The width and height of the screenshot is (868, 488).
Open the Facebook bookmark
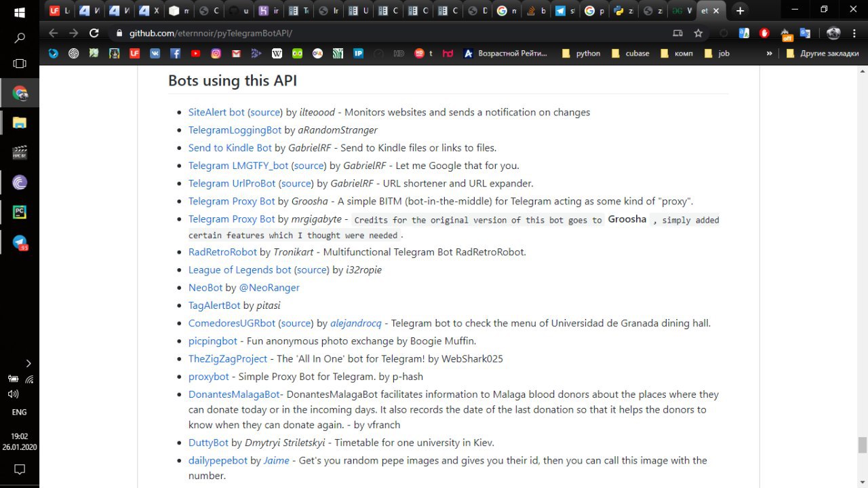(175, 53)
